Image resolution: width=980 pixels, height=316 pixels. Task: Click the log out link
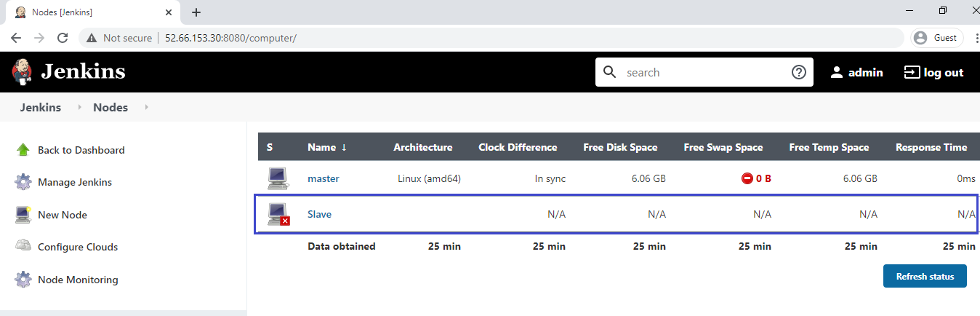coord(944,72)
